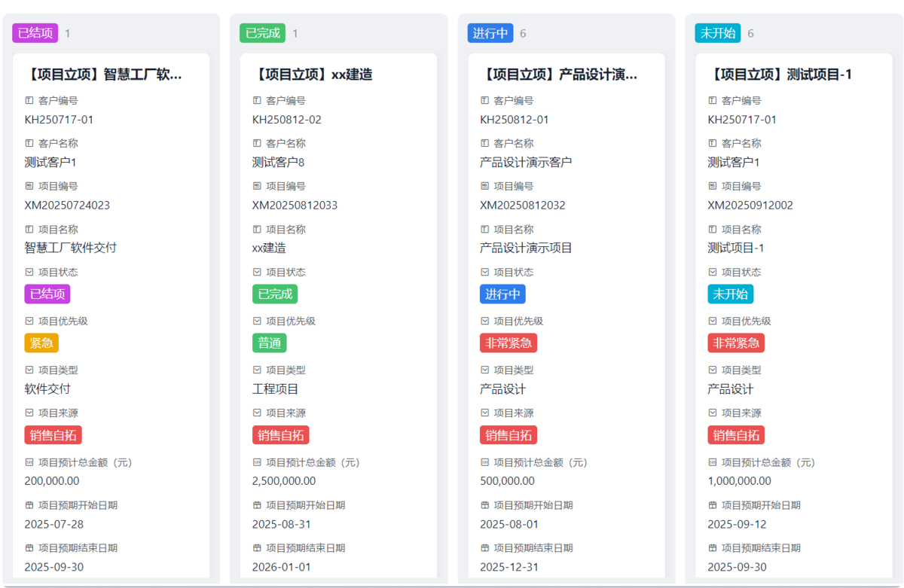Click project name 产品设计演示项目

526,248
